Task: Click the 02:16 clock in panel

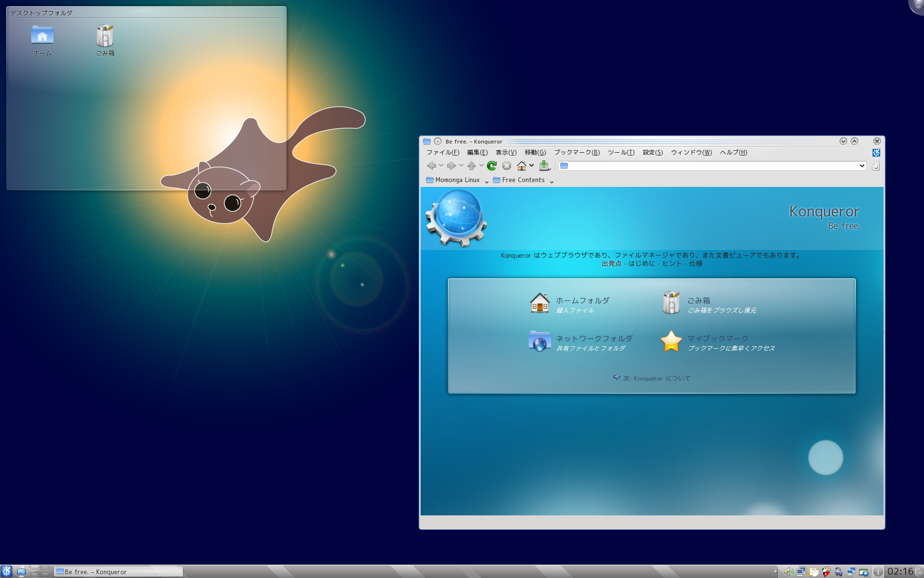Action: 900,572
